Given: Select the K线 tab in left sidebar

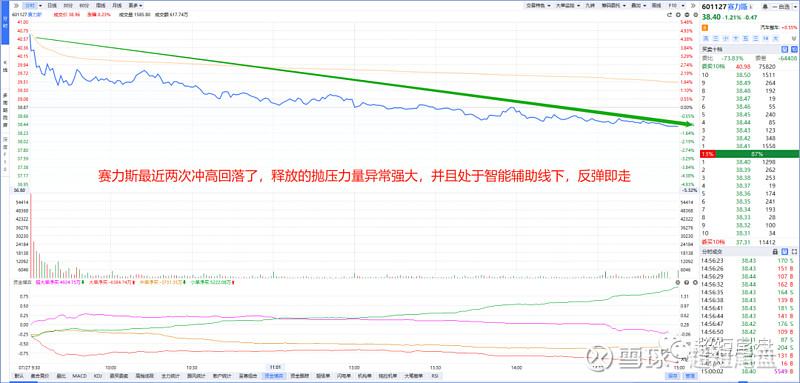Looking at the screenshot, I should click(x=6, y=65).
